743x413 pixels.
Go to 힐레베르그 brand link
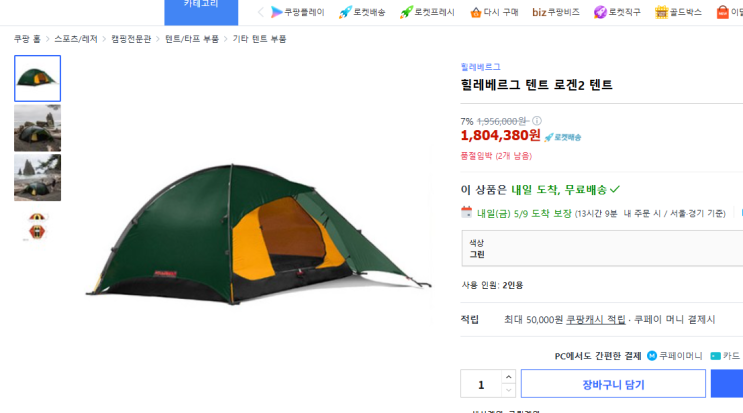480,67
